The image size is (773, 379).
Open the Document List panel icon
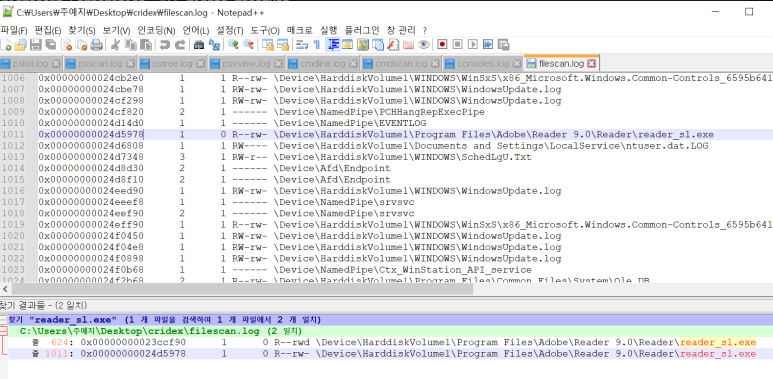(378, 45)
